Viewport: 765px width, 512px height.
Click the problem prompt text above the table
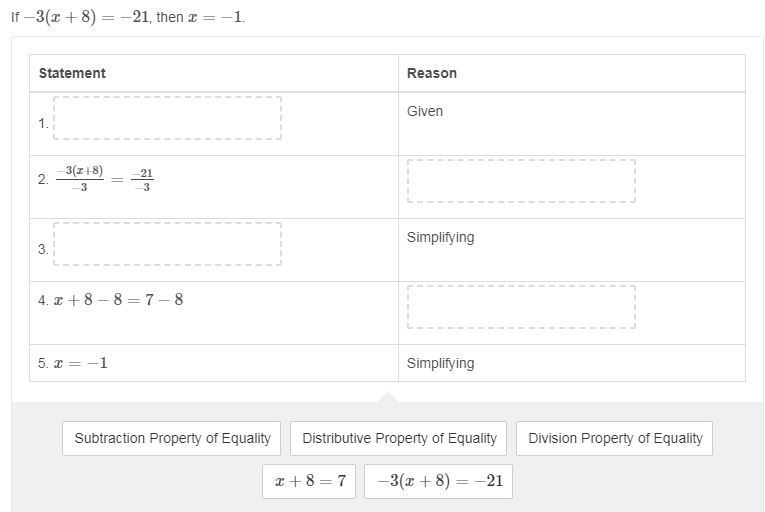point(128,17)
